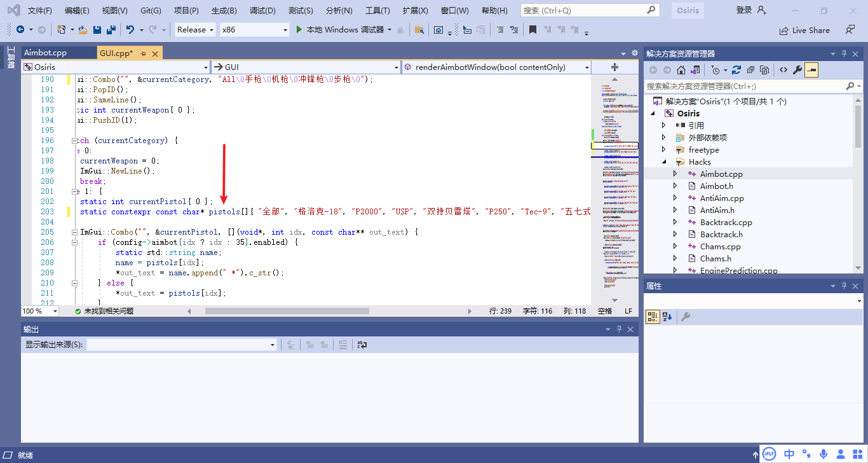
Task: Click the 搜索 (Ctrl+Q) search box
Action: pos(590,10)
